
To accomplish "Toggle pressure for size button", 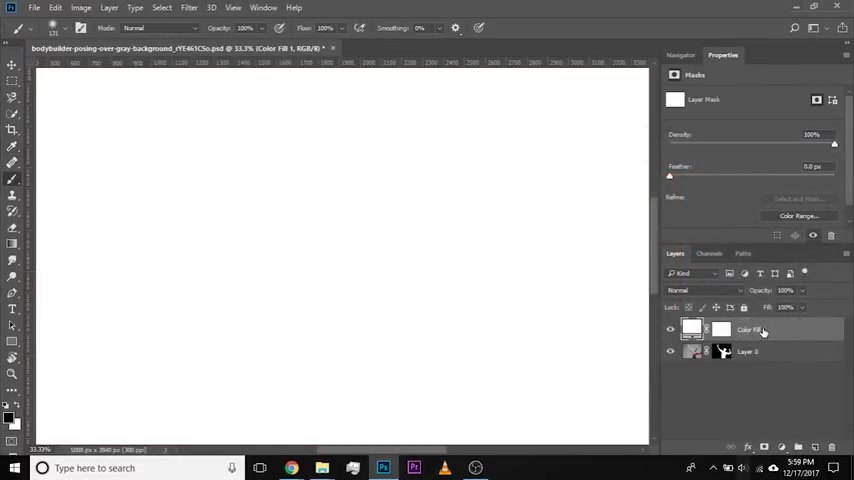I will tap(479, 28).
